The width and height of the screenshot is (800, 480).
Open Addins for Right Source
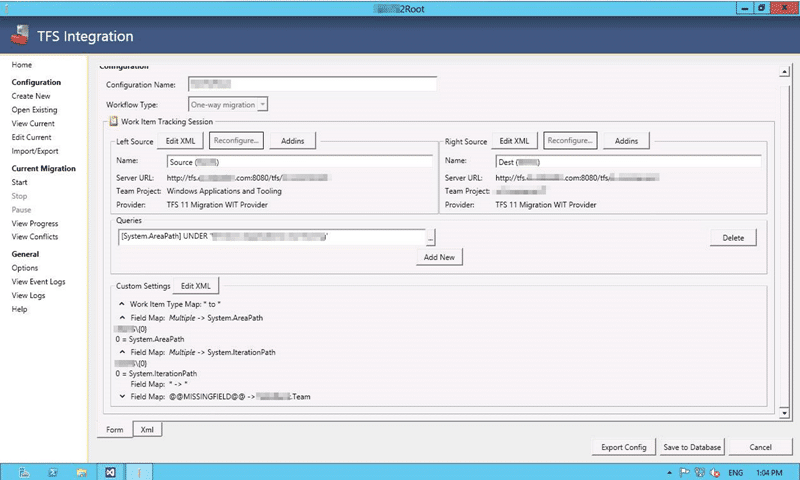[627, 141]
